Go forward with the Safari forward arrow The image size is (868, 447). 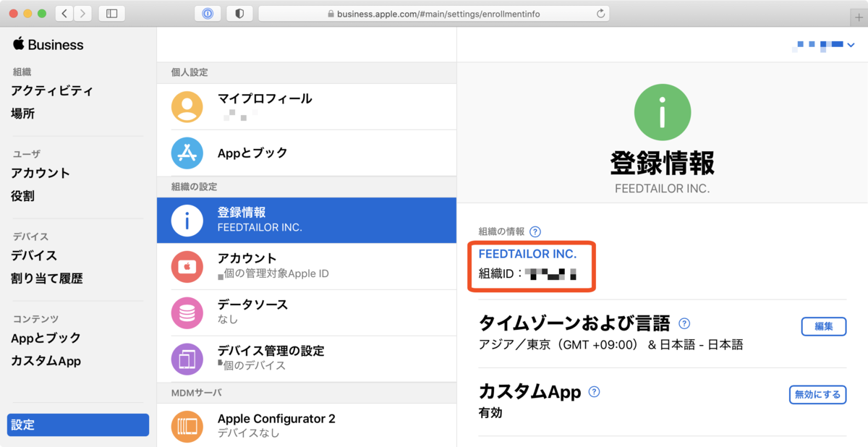[82, 14]
